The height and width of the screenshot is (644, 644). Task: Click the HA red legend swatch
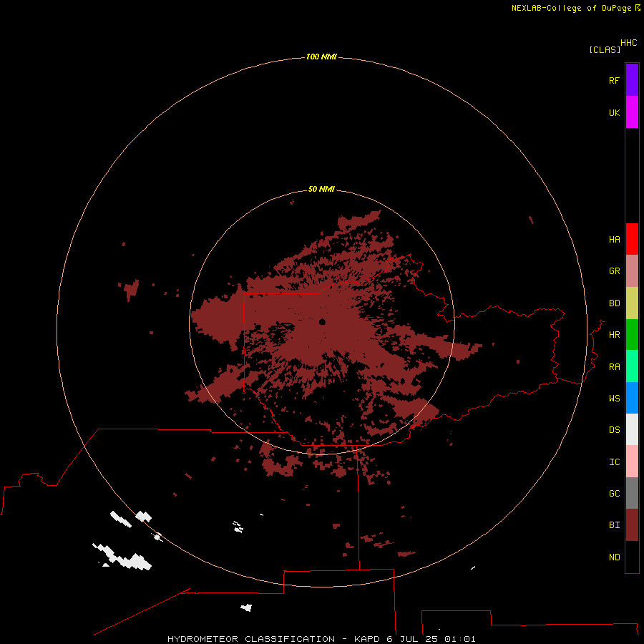632,239
